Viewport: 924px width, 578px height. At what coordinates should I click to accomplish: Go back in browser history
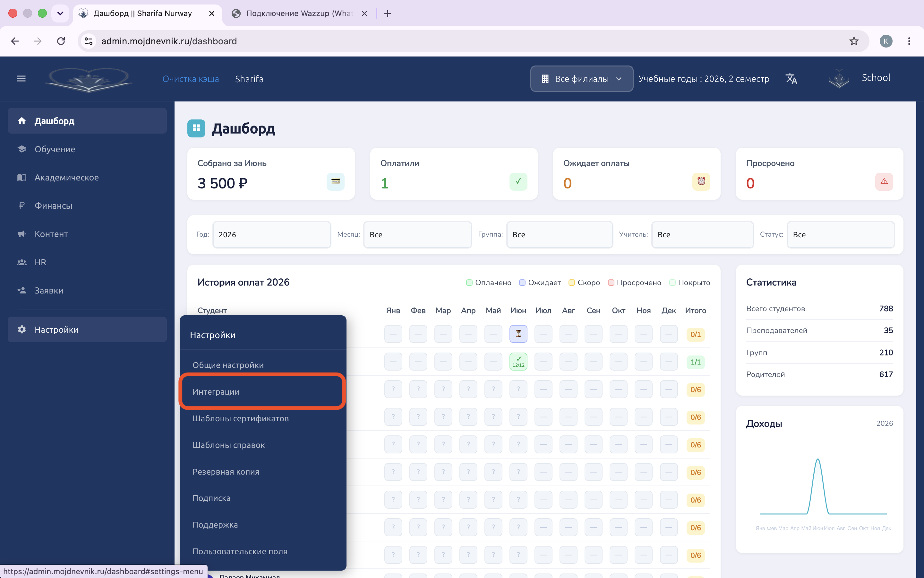[x=15, y=41]
